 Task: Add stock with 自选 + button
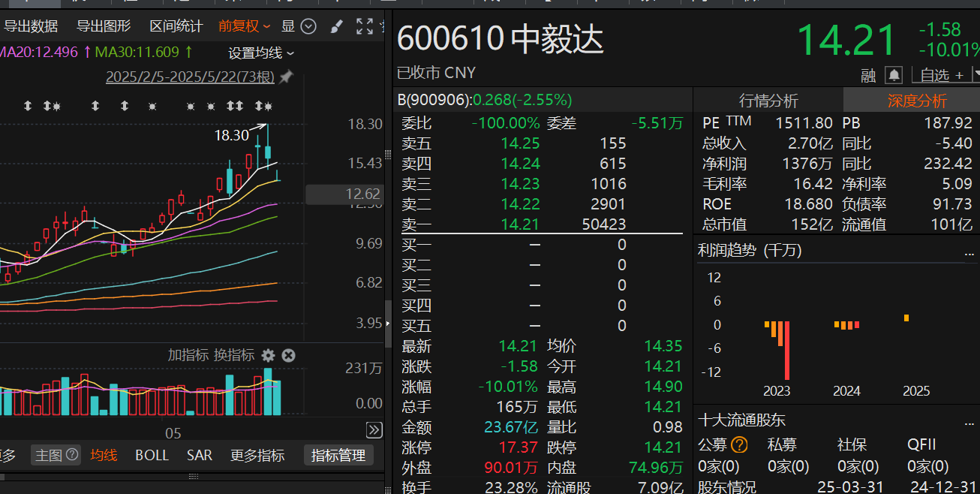pos(942,75)
